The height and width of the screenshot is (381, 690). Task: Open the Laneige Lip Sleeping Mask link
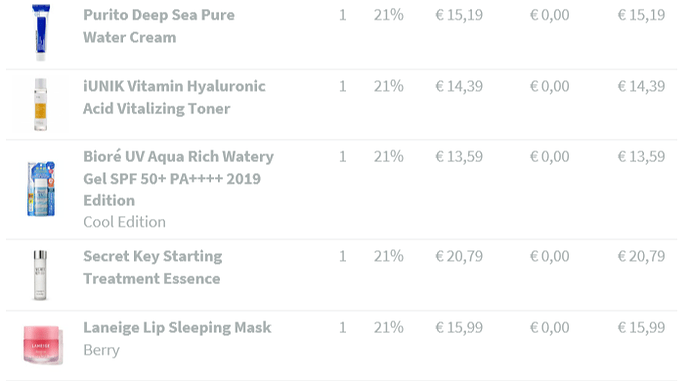click(x=177, y=327)
